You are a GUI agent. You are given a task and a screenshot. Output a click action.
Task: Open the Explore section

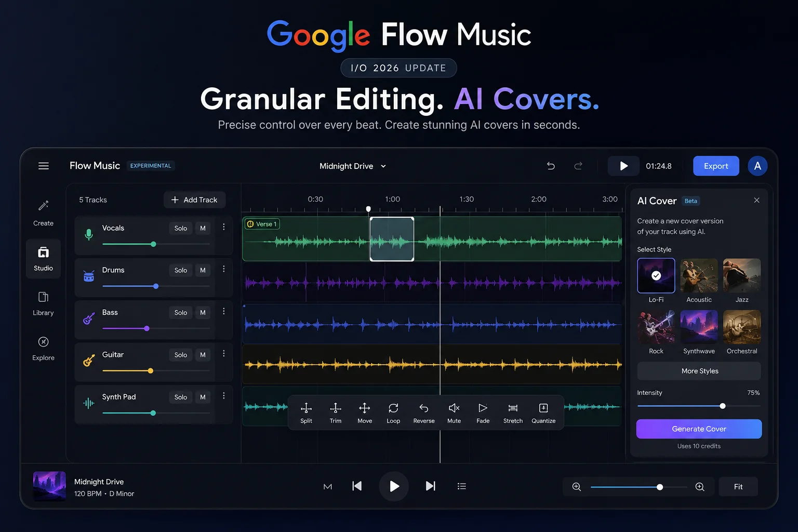43,349
